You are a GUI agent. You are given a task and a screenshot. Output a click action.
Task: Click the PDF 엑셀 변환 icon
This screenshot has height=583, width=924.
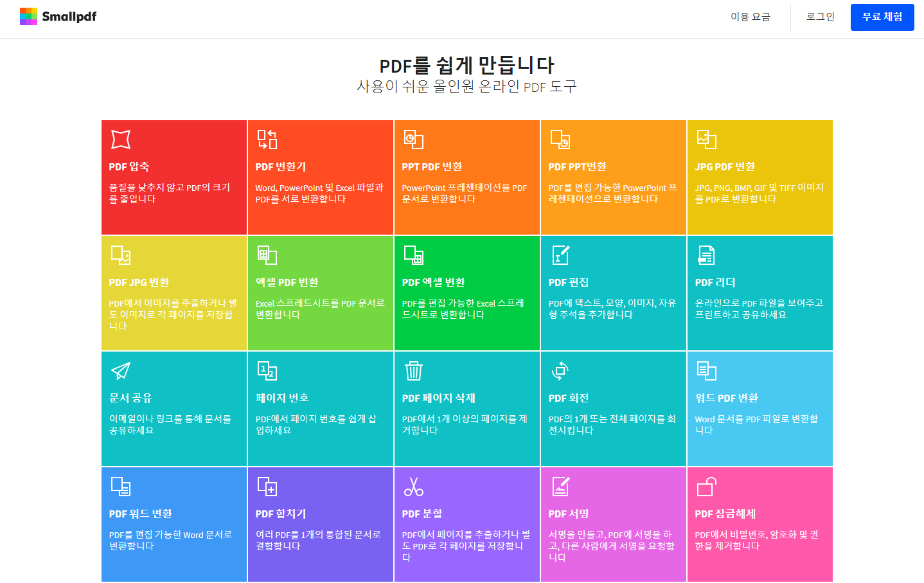pyautogui.click(x=413, y=255)
